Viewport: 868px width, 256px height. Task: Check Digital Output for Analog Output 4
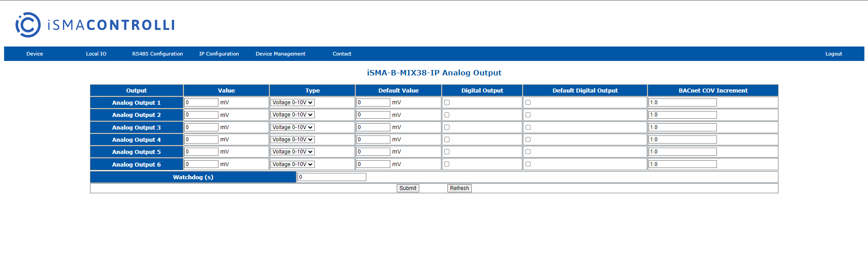tap(447, 140)
